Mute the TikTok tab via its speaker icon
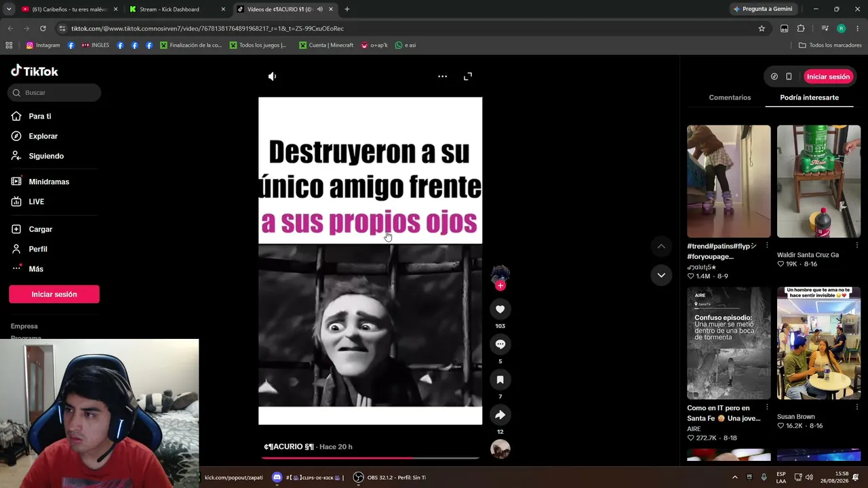 click(319, 9)
